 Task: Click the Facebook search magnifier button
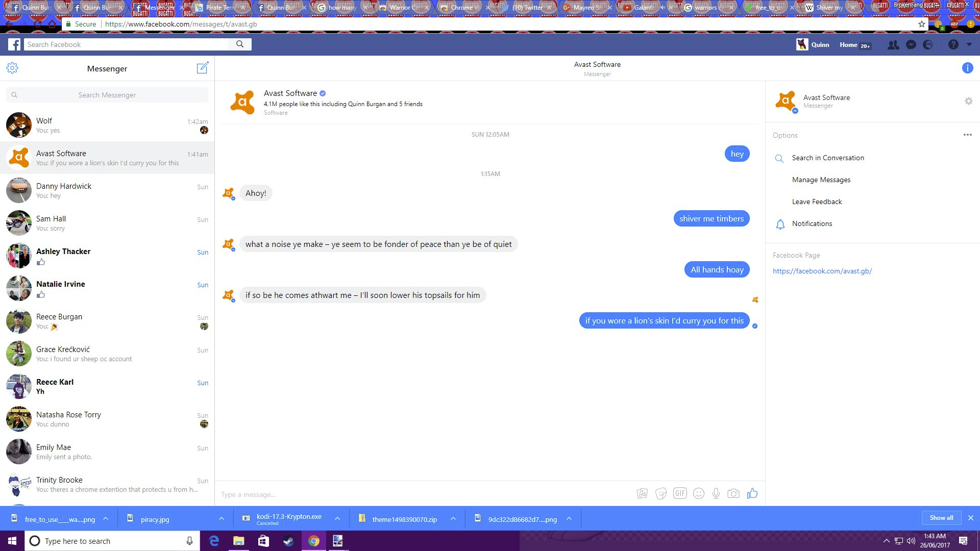click(x=240, y=44)
